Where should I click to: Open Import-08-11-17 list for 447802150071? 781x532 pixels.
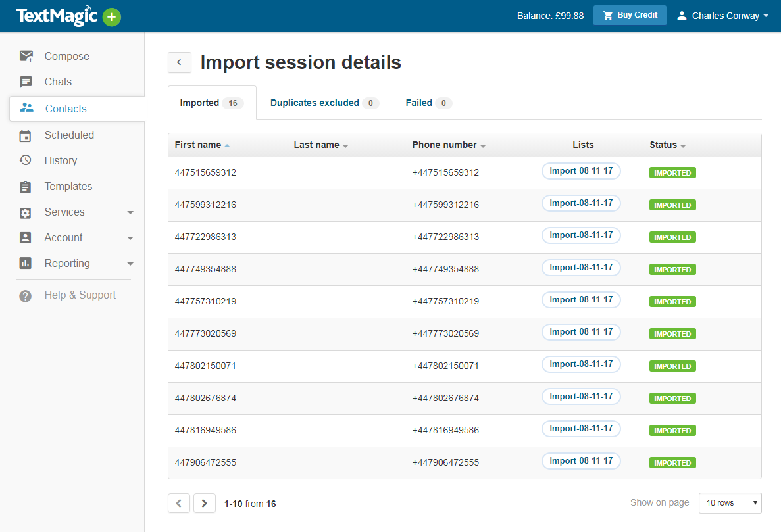581,364
